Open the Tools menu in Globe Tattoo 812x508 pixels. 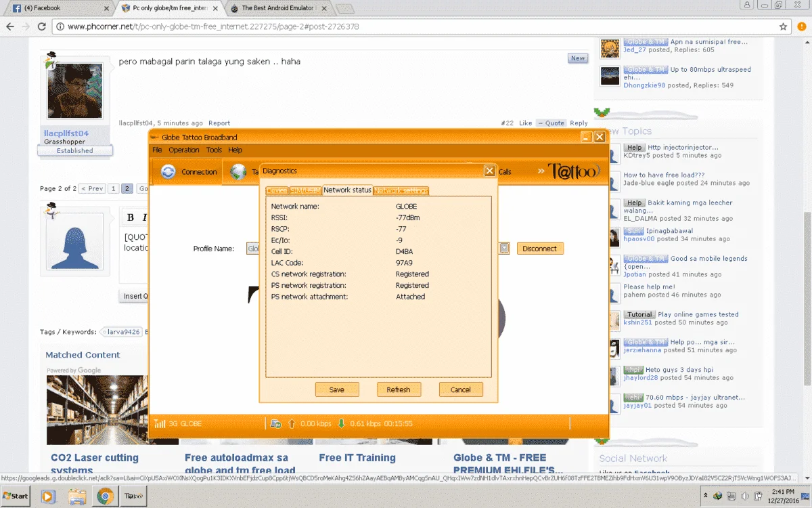coord(214,150)
